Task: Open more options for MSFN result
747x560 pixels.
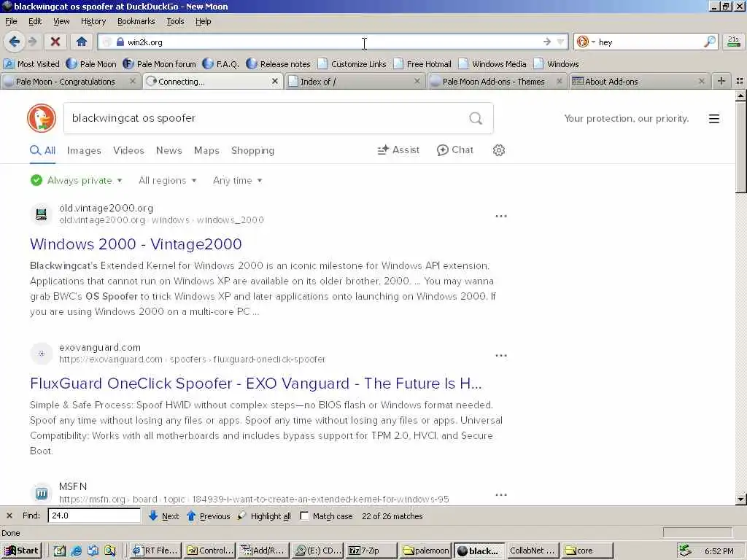Action: (500, 495)
